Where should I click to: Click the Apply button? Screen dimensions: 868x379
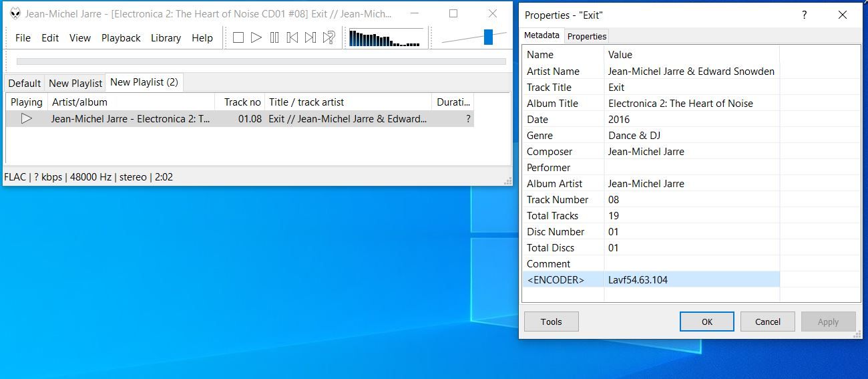[x=829, y=322]
